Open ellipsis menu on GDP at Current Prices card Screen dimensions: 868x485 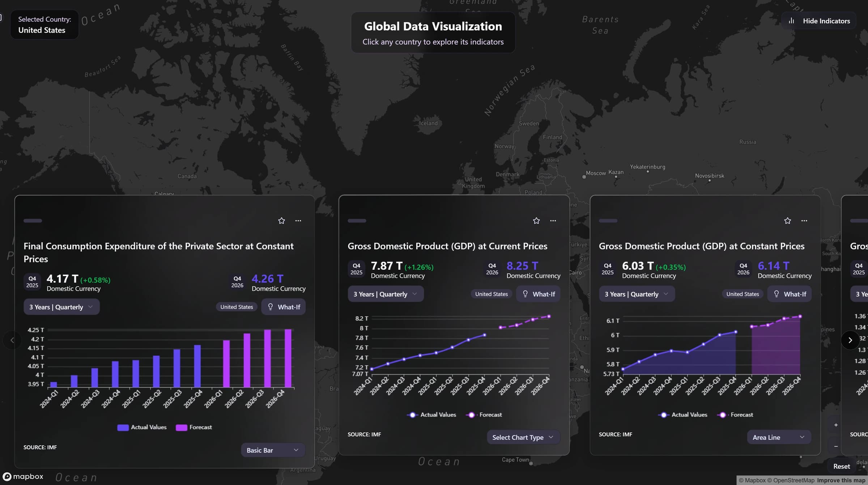click(553, 220)
